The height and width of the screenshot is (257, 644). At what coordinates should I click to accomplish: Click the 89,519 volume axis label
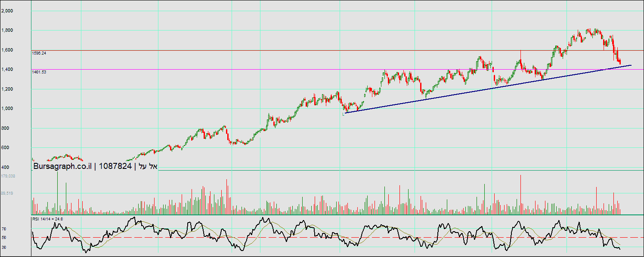click(7, 193)
